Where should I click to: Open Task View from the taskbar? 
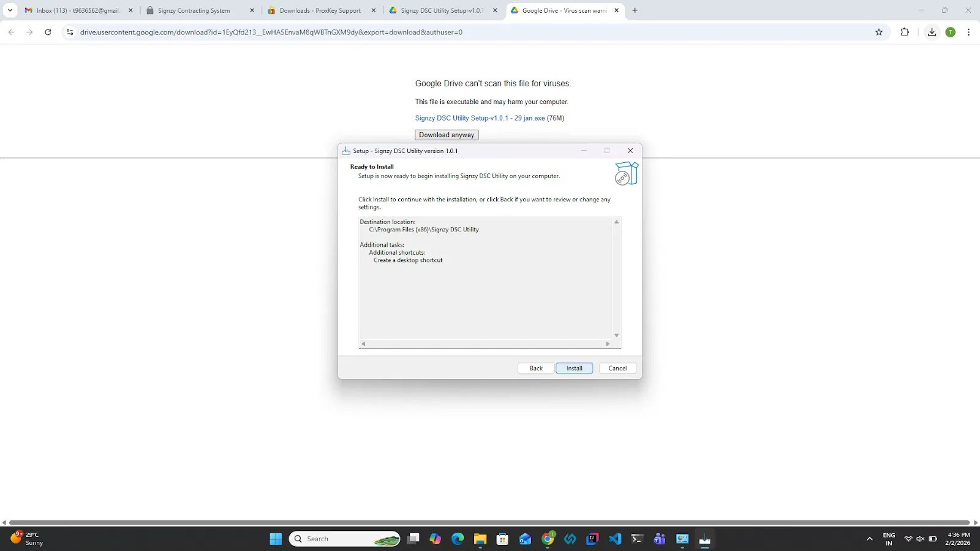413,539
